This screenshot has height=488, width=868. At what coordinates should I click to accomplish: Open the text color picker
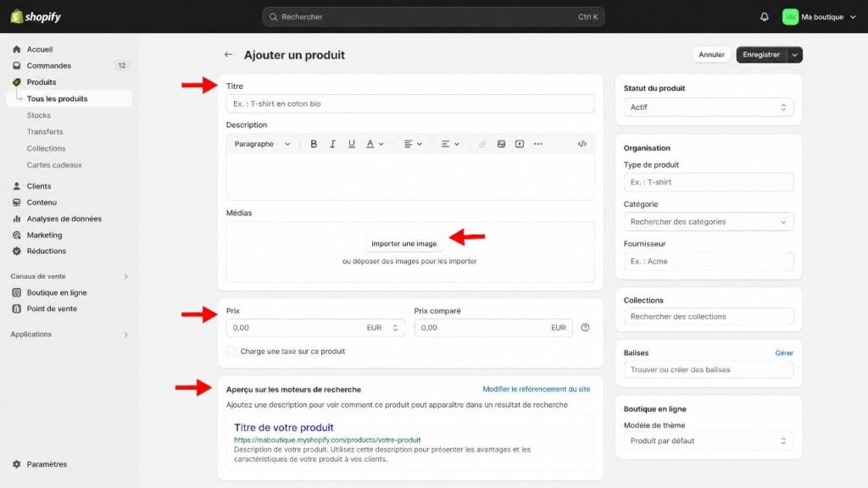pyautogui.click(x=375, y=144)
